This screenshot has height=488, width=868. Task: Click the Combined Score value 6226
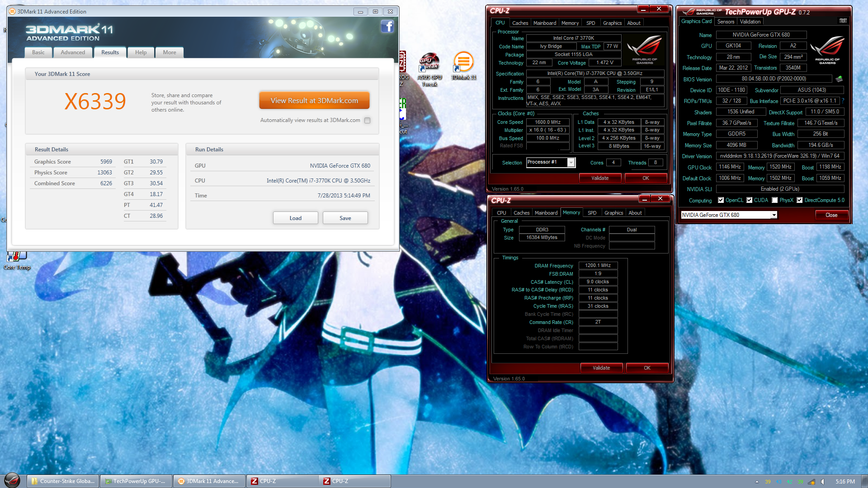106,183
